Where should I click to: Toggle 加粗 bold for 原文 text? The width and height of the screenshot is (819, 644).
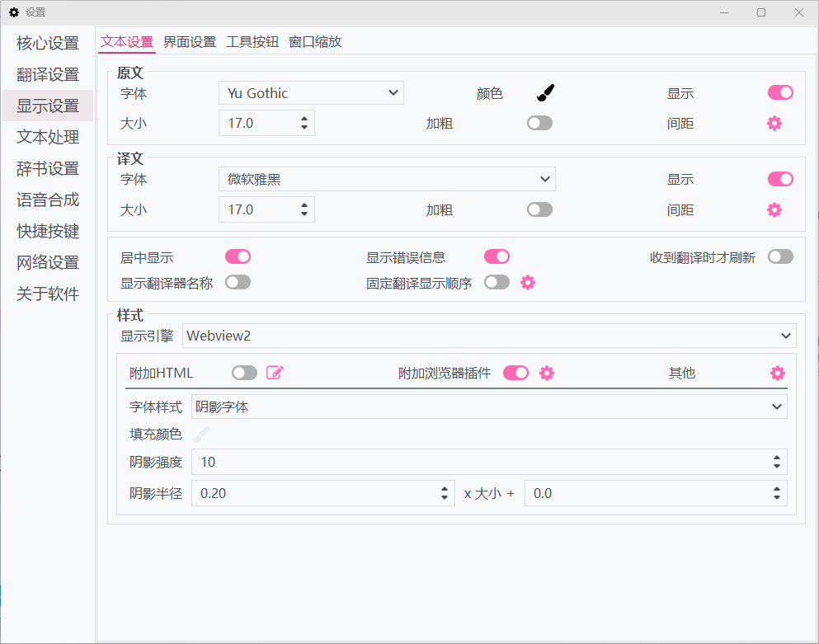pyautogui.click(x=539, y=122)
